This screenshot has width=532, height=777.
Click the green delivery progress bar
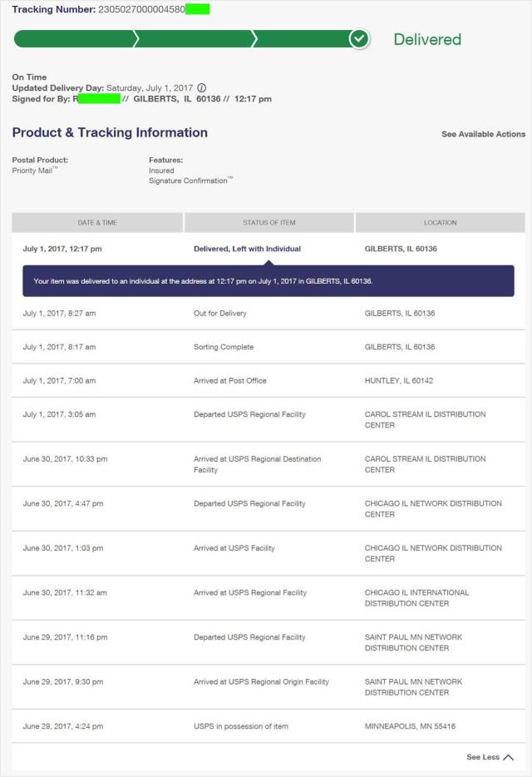pyautogui.click(x=183, y=39)
